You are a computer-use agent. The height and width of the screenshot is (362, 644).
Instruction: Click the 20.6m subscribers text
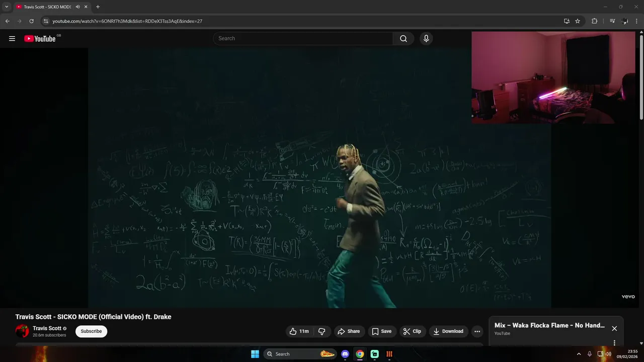[49, 335]
